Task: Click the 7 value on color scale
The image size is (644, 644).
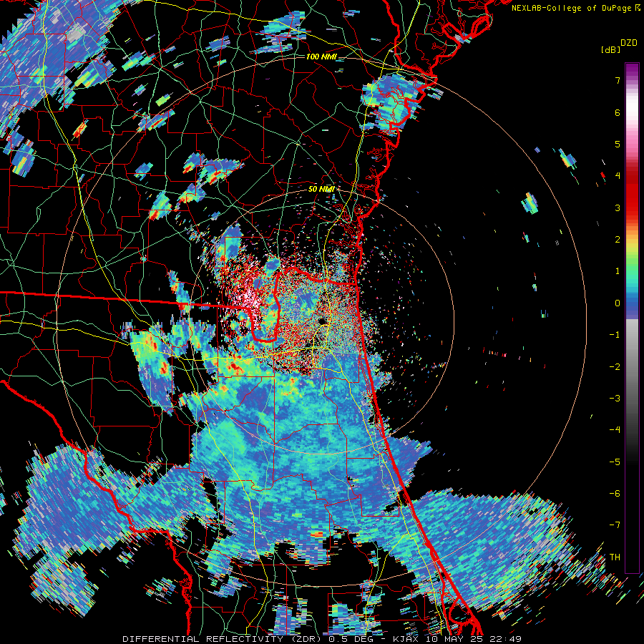Action: click(618, 80)
